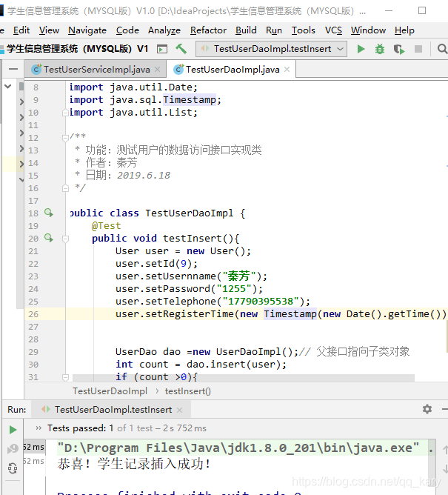Viewport: 448px width, 495px height.
Task: Open the Code menu
Action: 127,30
